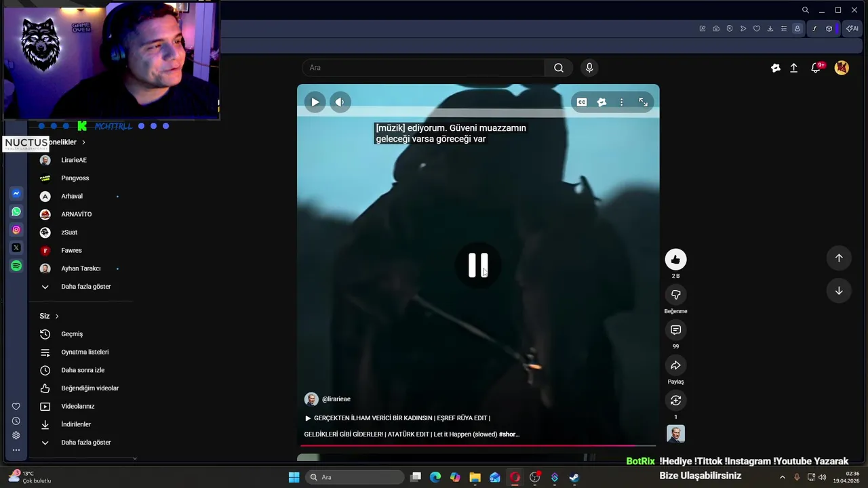This screenshot has height=488, width=868.
Task: Open the LirarieAE subscription
Action: [x=74, y=160]
